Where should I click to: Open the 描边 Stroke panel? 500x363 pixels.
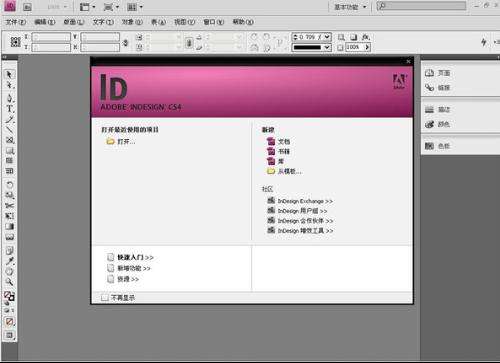(438, 109)
